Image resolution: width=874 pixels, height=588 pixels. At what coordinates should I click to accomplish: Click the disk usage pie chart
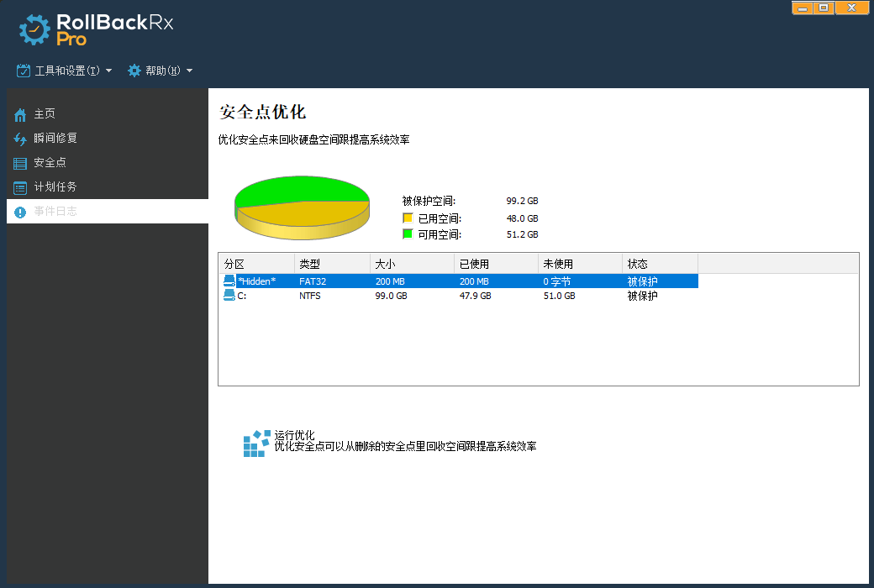click(x=303, y=207)
